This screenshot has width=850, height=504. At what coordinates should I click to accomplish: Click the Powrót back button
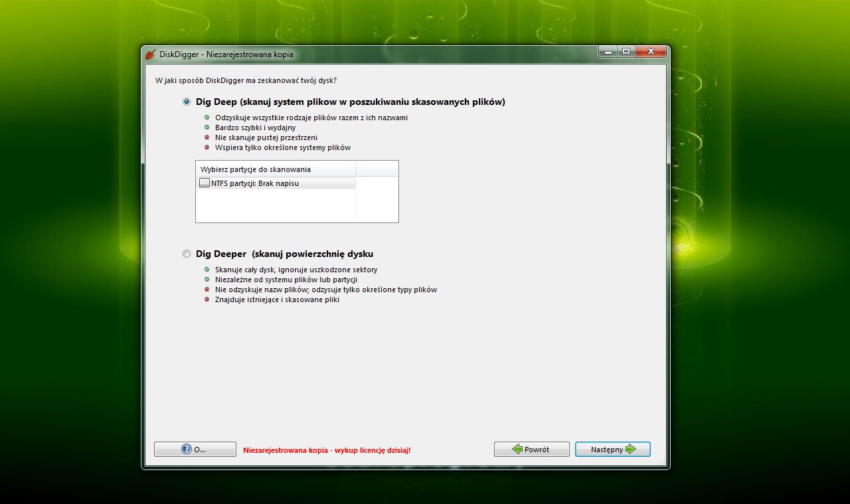531,450
